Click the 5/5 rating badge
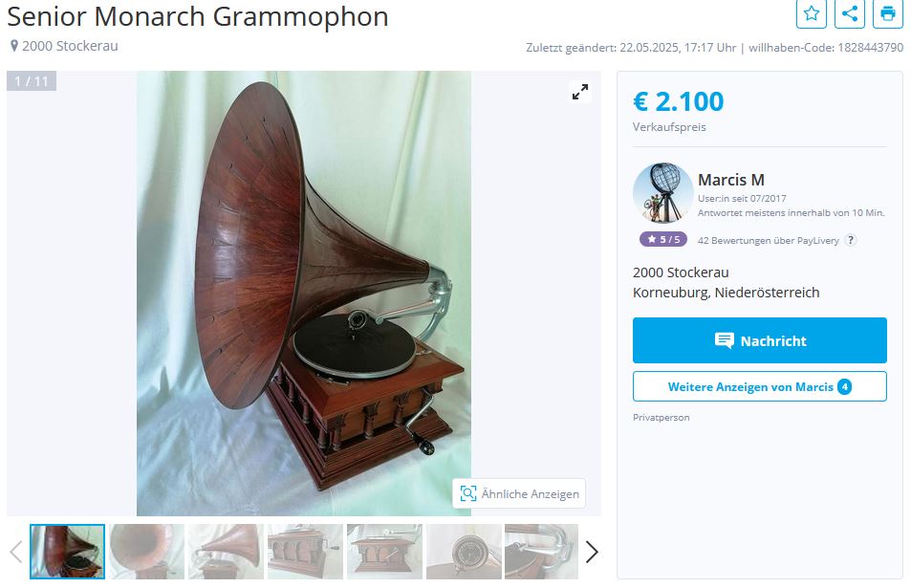The image size is (911, 588). pos(662,239)
